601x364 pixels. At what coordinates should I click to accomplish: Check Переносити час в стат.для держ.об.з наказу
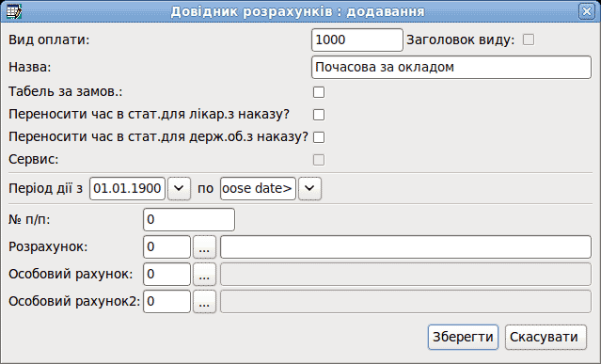[319, 137]
